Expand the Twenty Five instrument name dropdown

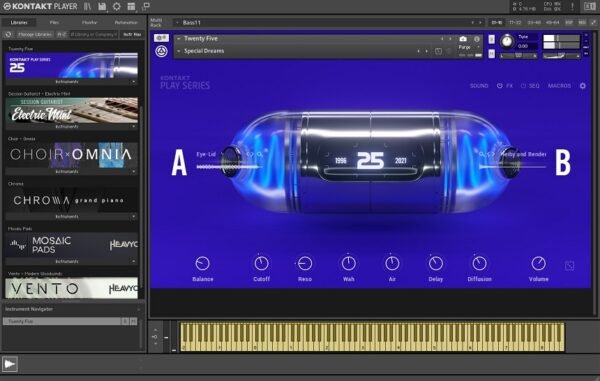(179, 39)
